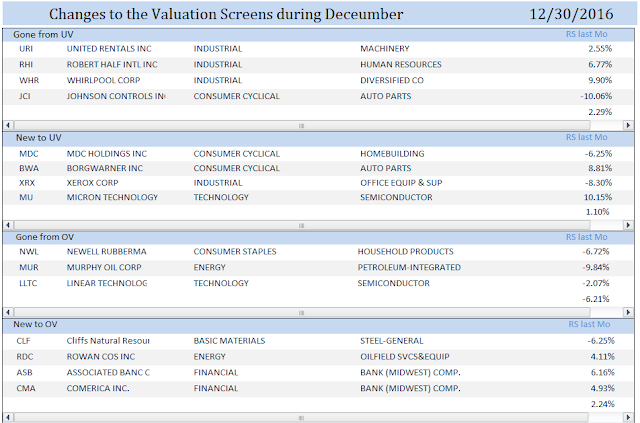Select ticker MU
The height and width of the screenshot is (423, 640).
26,197
